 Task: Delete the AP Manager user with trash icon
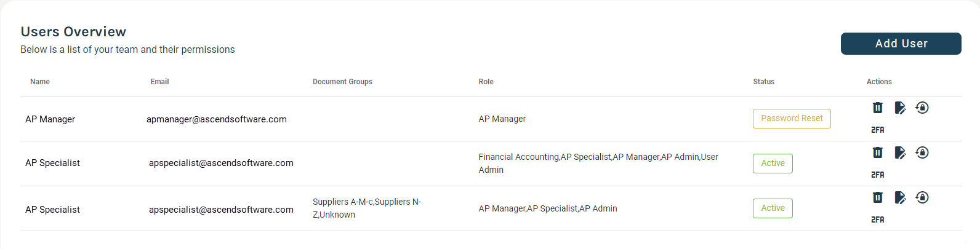click(x=877, y=108)
